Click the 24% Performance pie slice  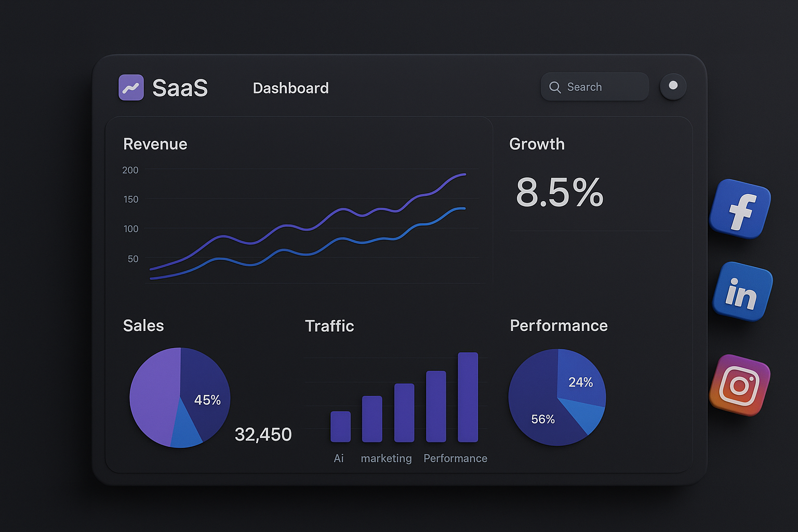(580, 379)
